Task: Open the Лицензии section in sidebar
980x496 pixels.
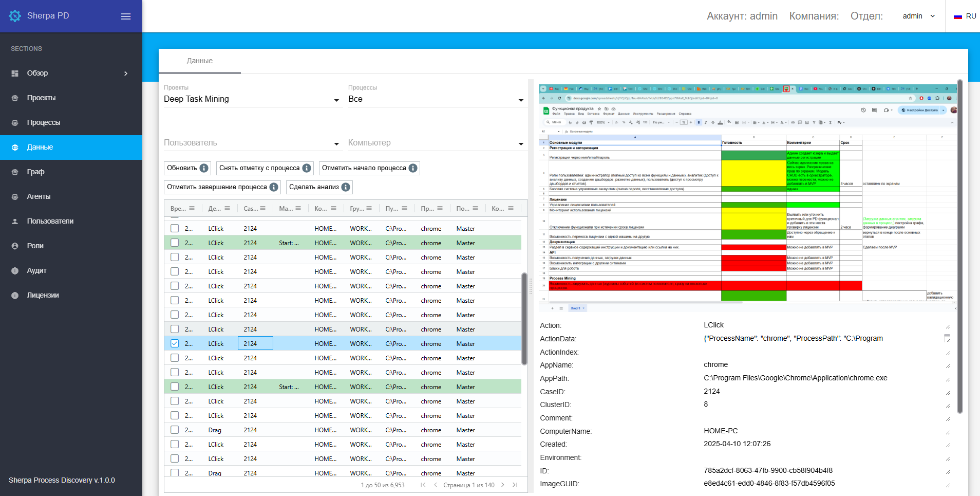Action: (x=43, y=295)
